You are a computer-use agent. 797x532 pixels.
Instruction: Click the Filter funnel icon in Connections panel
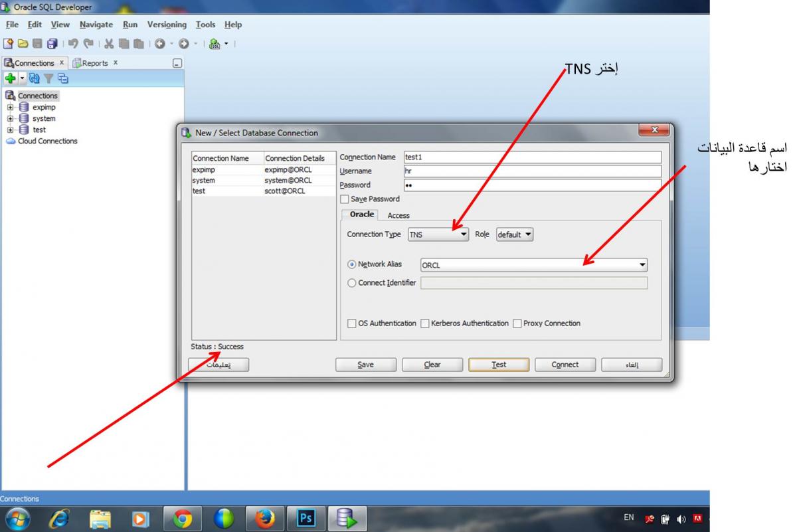click(48, 78)
